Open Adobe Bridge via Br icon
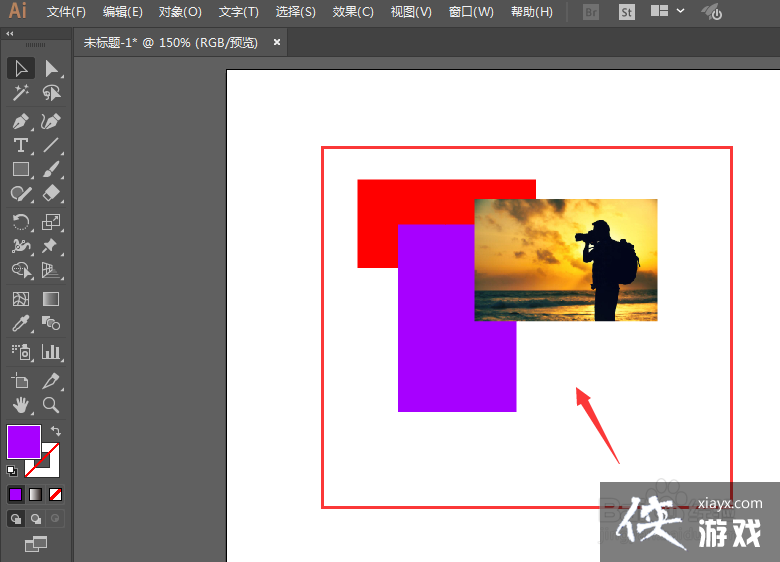 [590, 12]
